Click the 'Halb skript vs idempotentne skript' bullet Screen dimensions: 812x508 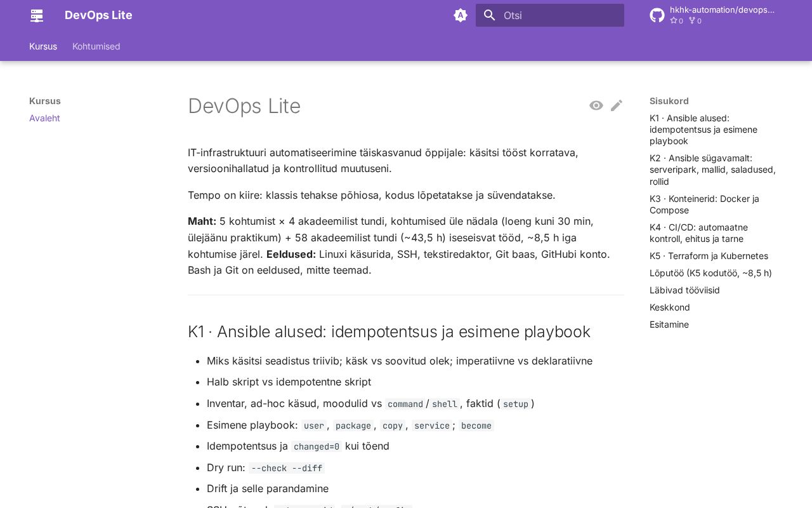289,382
